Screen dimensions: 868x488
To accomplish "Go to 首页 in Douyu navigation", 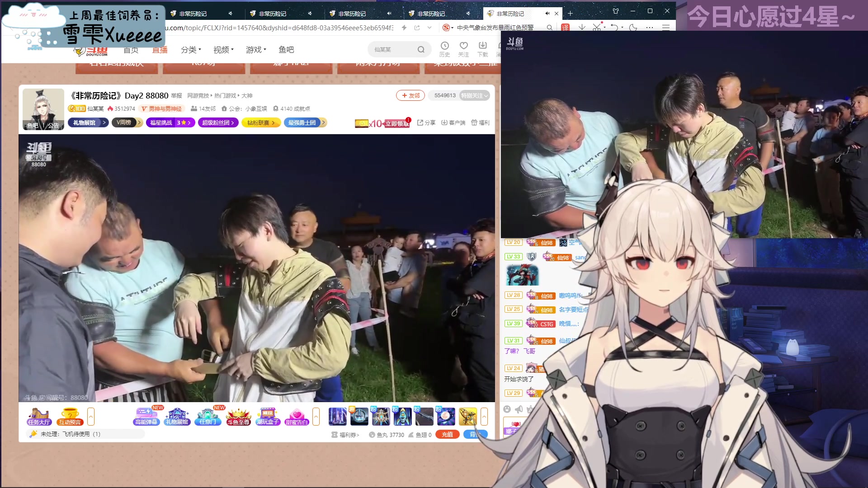I will (x=131, y=50).
